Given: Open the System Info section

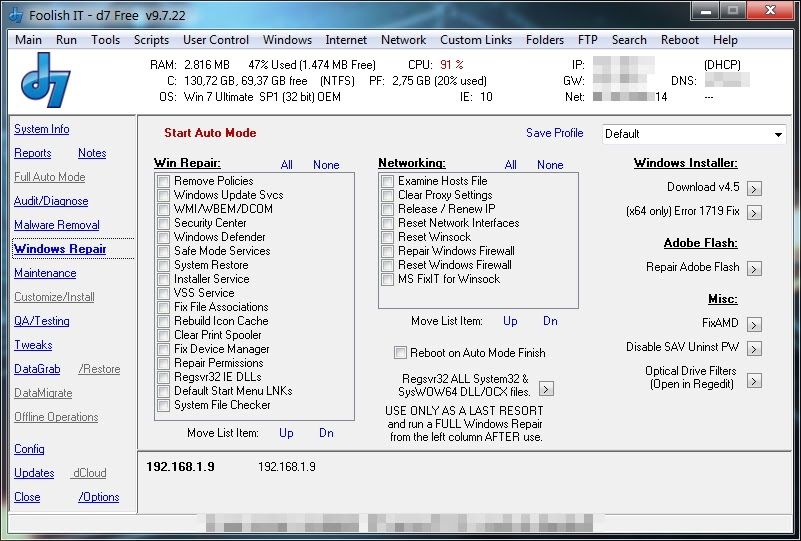Looking at the screenshot, I should coord(41,129).
